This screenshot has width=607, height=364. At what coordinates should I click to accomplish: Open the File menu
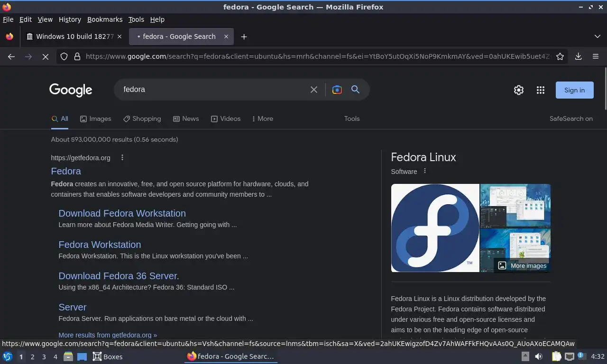(x=8, y=19)
